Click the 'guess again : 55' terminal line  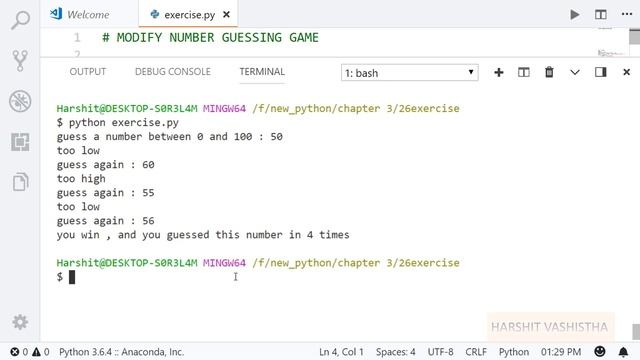[x=105, y=193]
